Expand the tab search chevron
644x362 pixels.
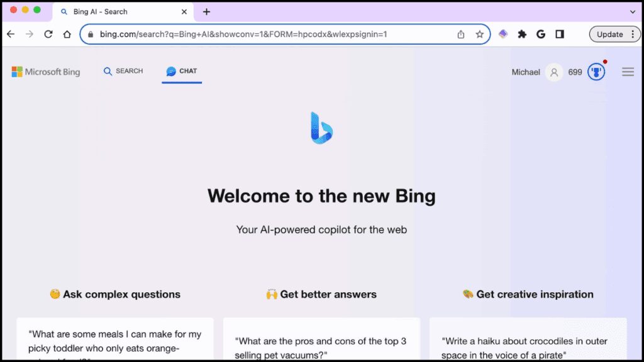(x=633, y=12)
